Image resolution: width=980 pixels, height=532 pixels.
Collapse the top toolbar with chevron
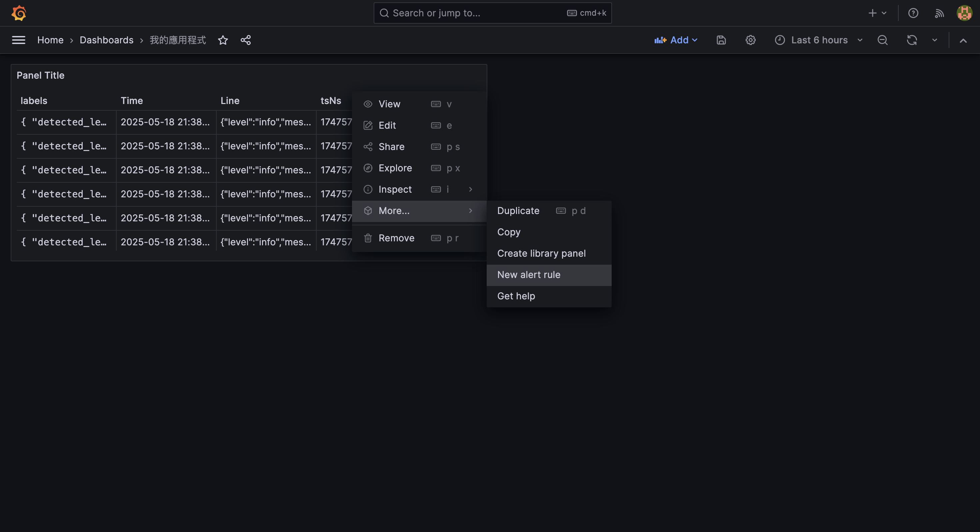[963, 40]
